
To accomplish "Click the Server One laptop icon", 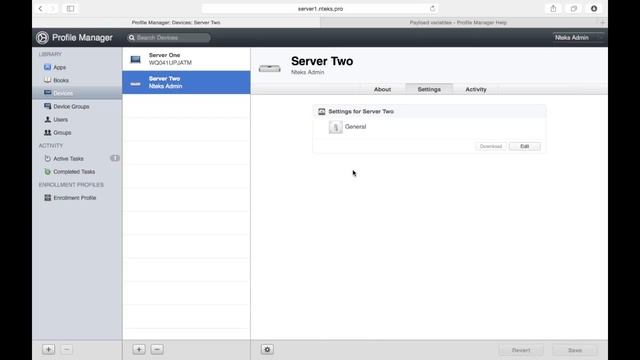I will [136, 60].
